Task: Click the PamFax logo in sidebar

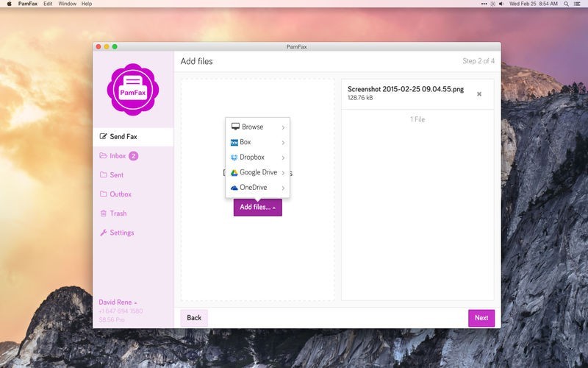Action: tap(133, 89)
